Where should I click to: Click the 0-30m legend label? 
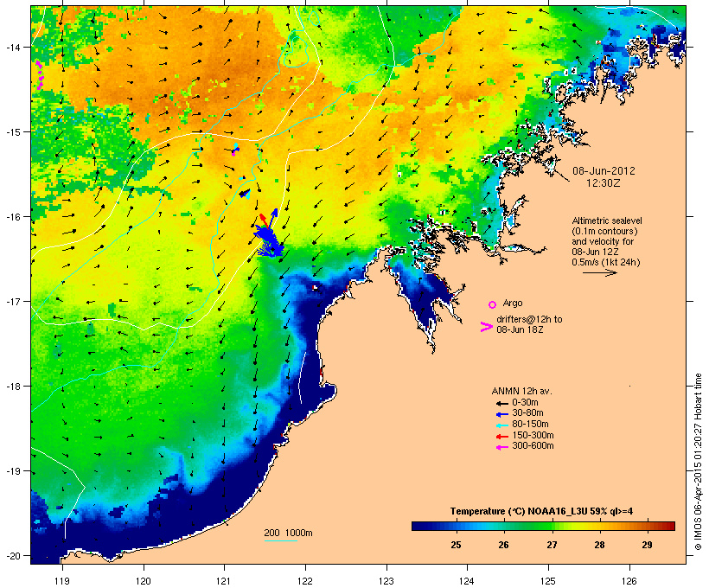click(x=525, y=403)
